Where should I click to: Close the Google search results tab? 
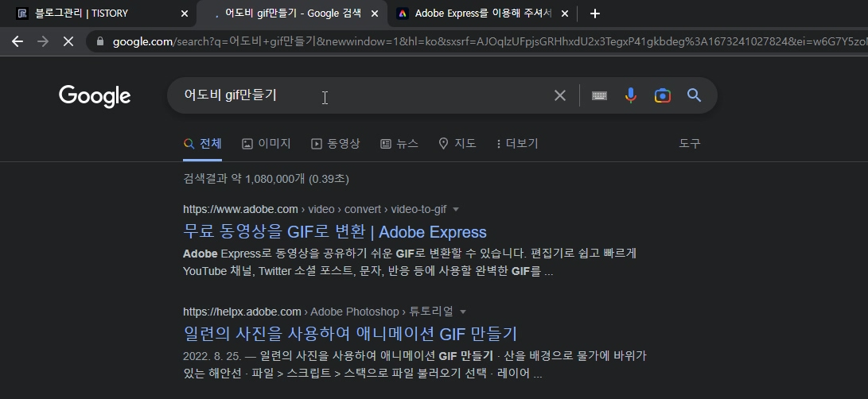tap(375, 14)
